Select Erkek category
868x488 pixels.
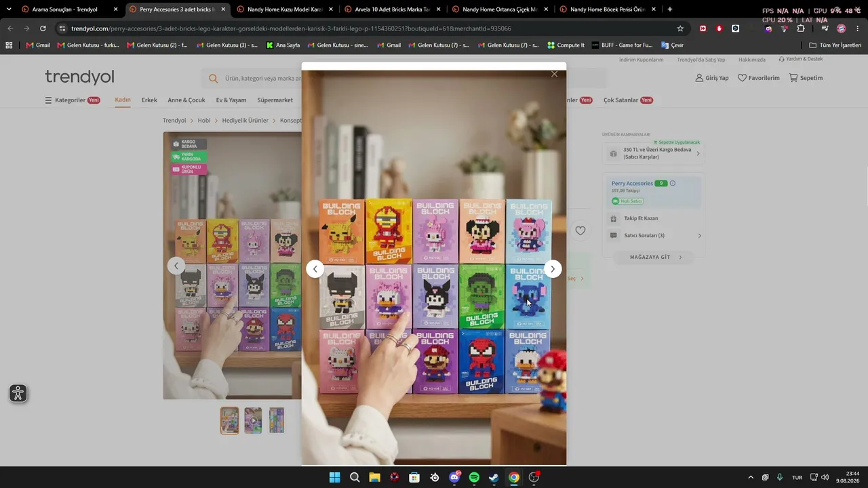tap(149, 100)
